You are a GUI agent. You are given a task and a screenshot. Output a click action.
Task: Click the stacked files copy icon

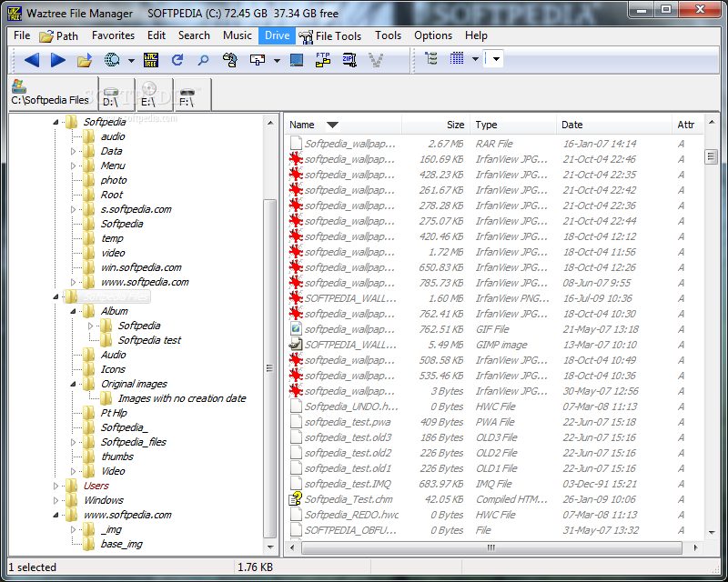pyautogui.click(x=230, y=60)
